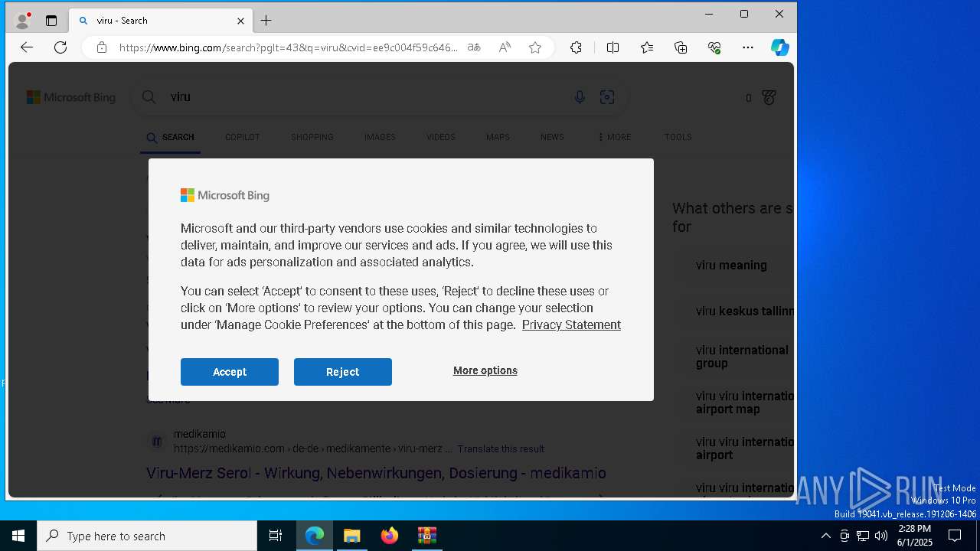This screenshot has height=551, width=980.
Task: Select 'viru meaning' related search
Action: coord(731,266)
